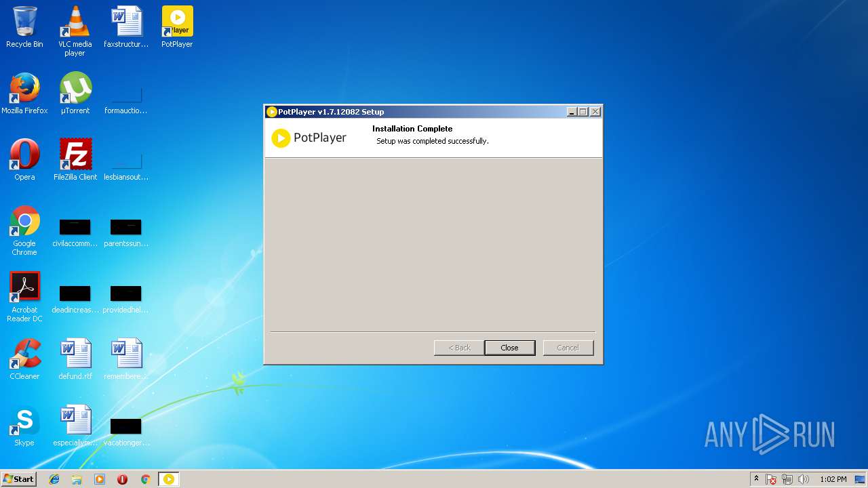Show hidden system tray icons
Viewport: 868px width, 488px height.
[756, 479]
